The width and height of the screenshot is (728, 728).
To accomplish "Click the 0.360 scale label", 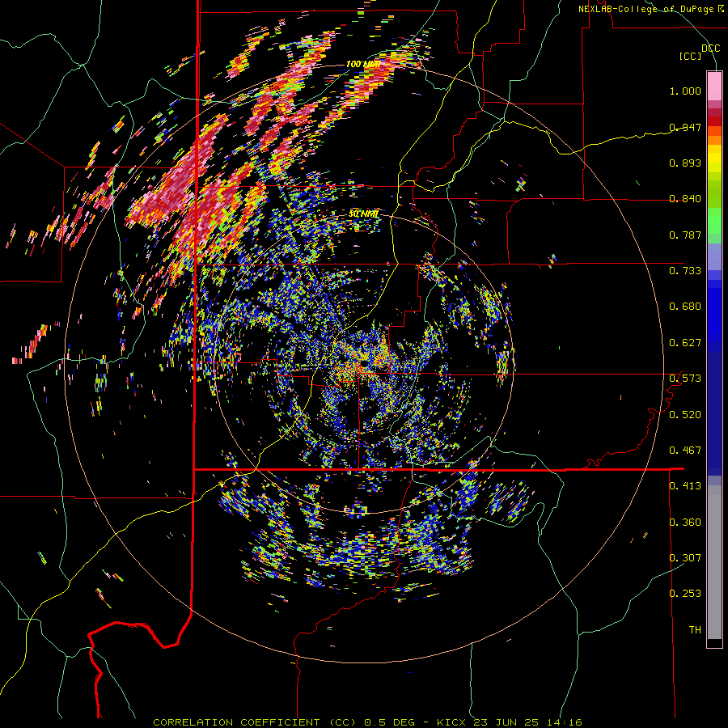I will [x=685, y=522].
